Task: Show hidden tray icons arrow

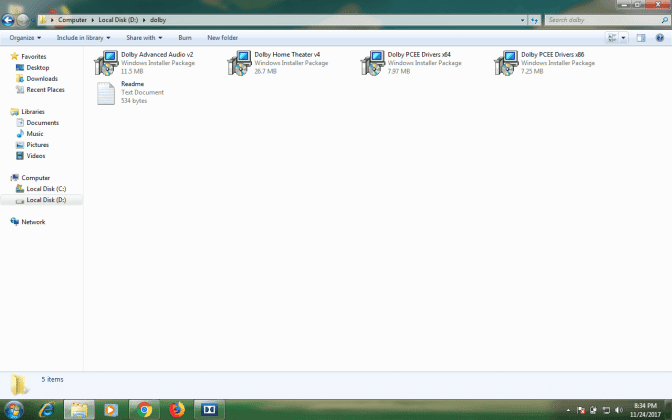Action: tap(568, 410)
